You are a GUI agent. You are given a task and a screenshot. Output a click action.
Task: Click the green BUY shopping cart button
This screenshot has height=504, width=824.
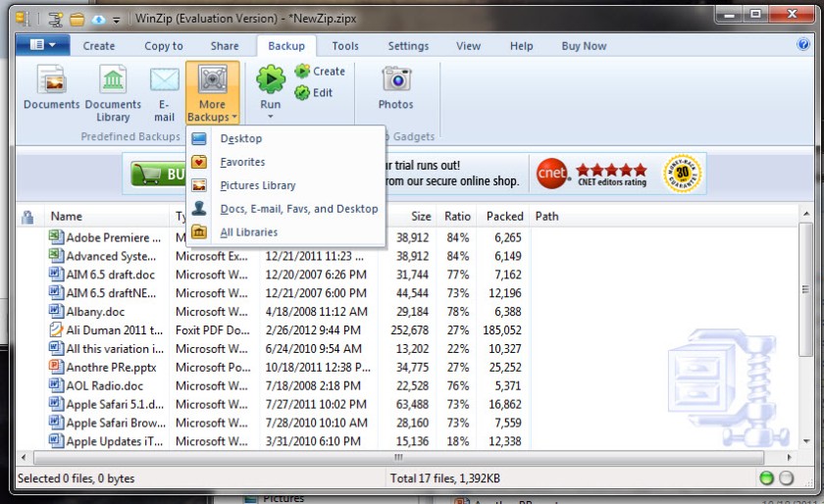158,174
